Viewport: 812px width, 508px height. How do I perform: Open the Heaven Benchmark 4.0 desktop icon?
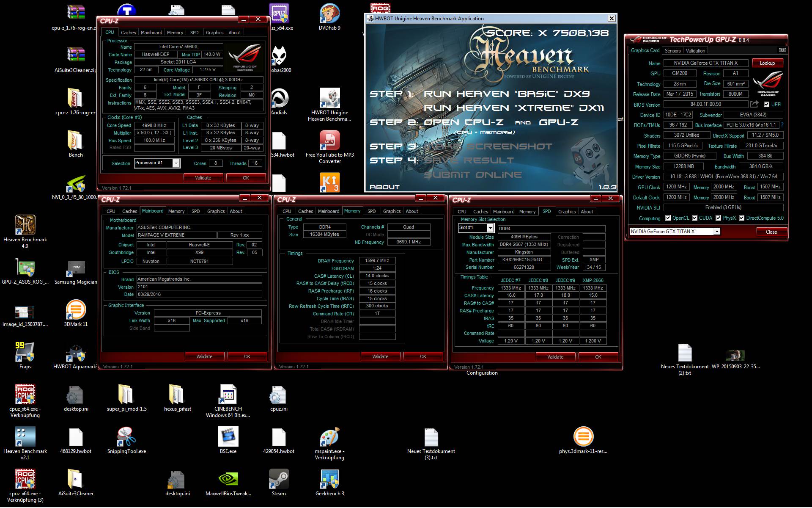pos(25,225)
